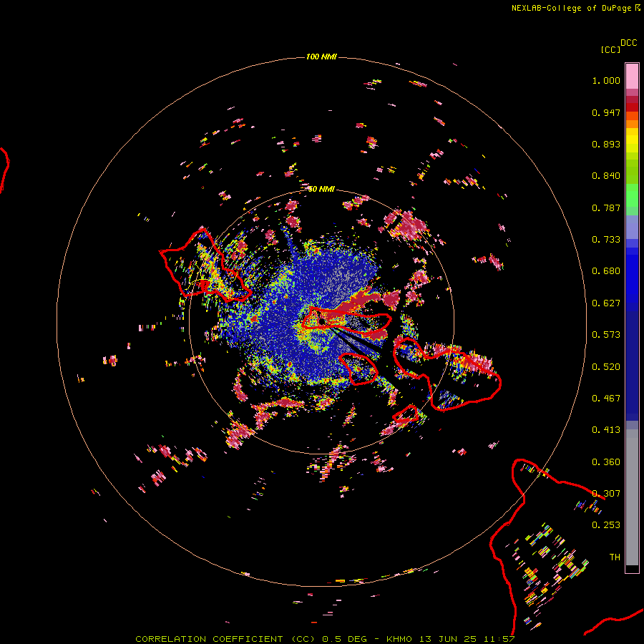Image resolution: width=644 pixels, height=644 pixels.
Task: Select the 0.787 legend value
Action: pyautogui.click(x=606, y=208)
